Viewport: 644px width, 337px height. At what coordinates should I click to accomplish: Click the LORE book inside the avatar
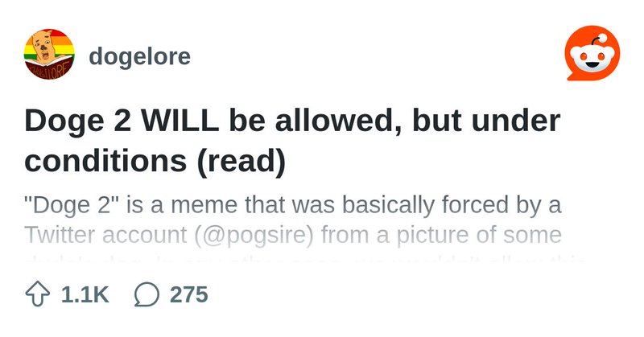click(49, 69)
